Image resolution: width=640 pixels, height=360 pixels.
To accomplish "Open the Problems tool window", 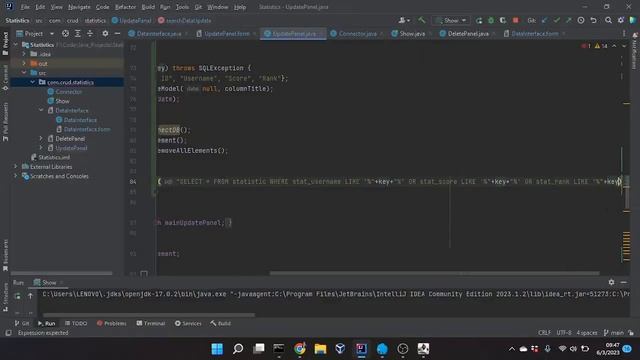I will coord(111,323).
